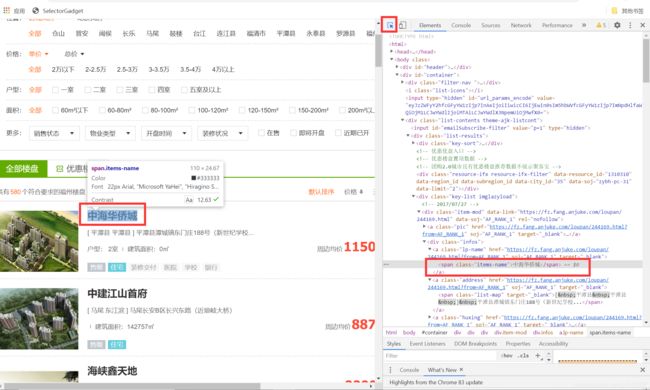The height and width of the screenshot is (390, 650).
Task: Click the Apps grid icon in bookmarks bar
Action: coord(7,10)
